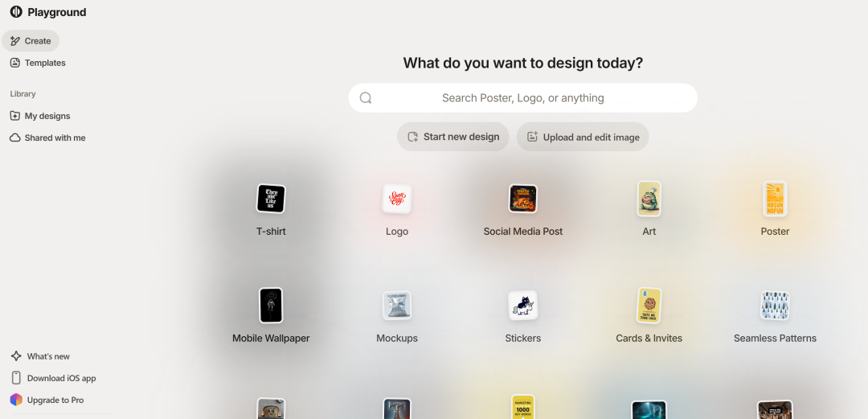Select Upgrade to Pro option
Screen dimensions: 868x419
(47, 401)
